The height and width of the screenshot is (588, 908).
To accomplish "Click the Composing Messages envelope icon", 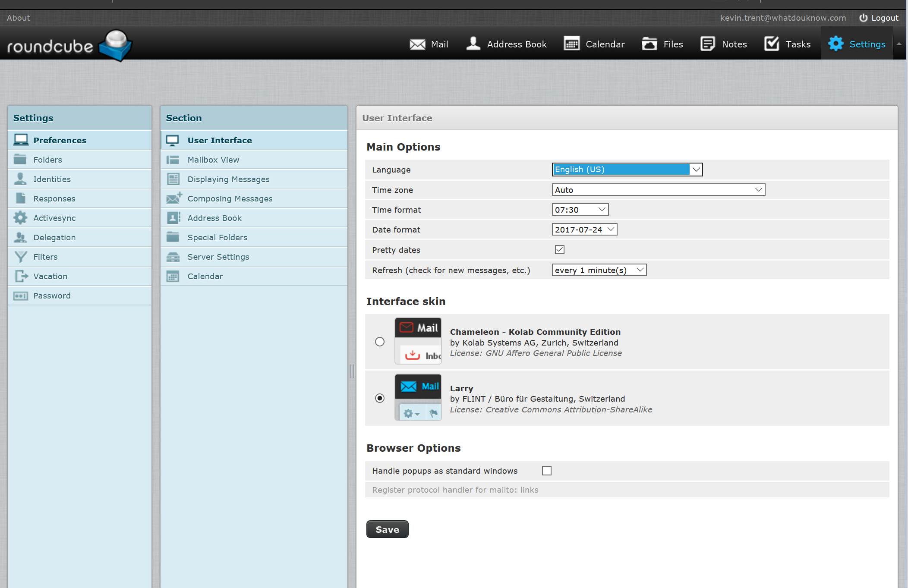I will click(x=173, y=198).
